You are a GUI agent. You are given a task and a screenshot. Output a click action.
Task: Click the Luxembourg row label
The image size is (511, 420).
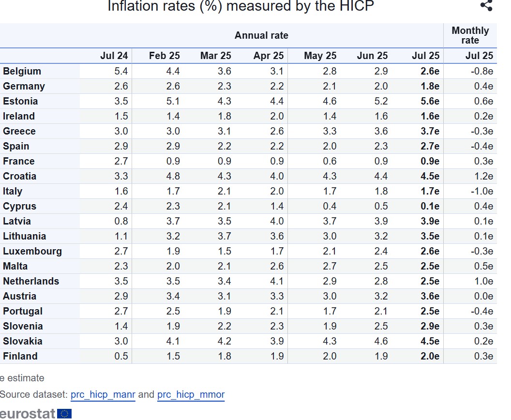point(32,251)
